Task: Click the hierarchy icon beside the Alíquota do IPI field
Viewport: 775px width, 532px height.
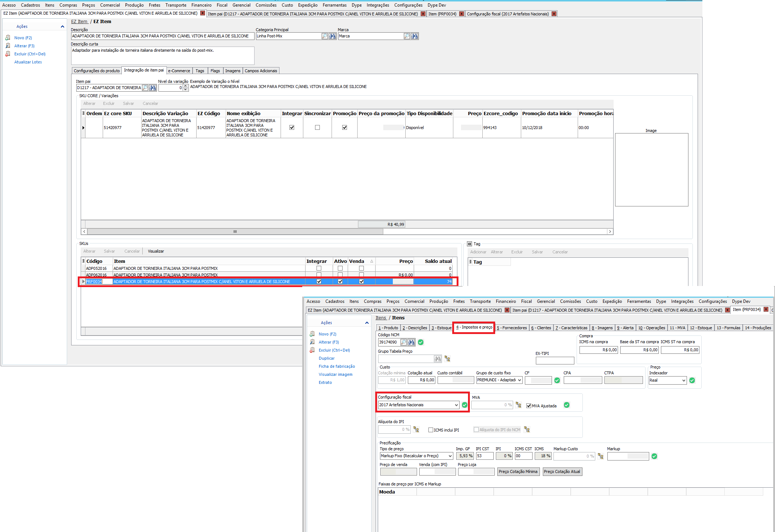Action: coord(416,429)
